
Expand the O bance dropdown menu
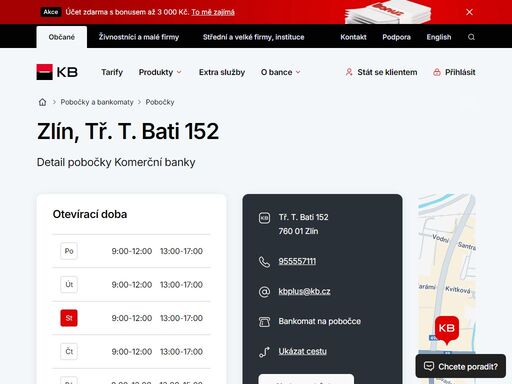click(280, 72)
